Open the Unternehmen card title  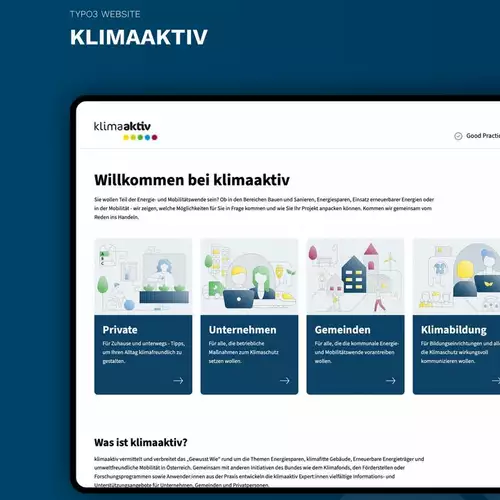pos(242,330)
